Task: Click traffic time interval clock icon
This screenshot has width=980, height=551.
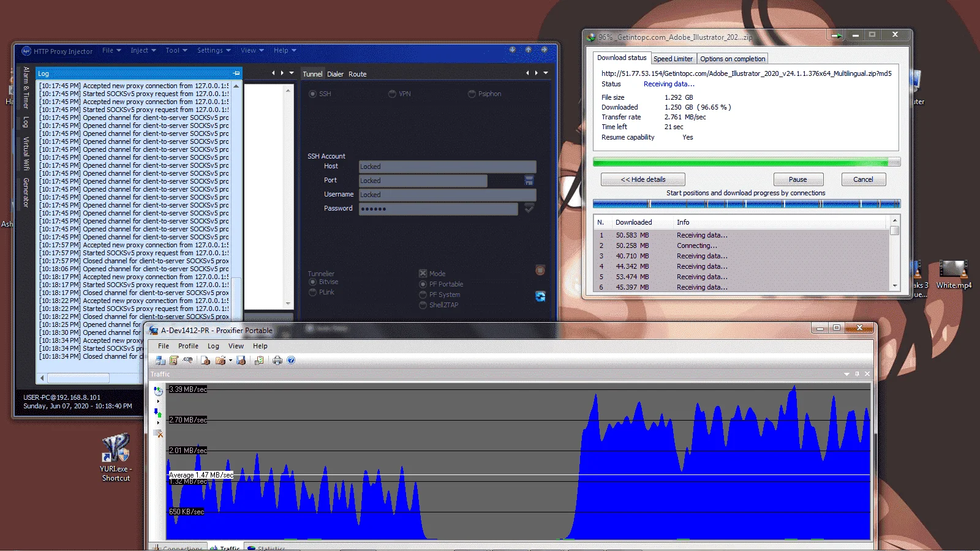Action: (158, 391)
